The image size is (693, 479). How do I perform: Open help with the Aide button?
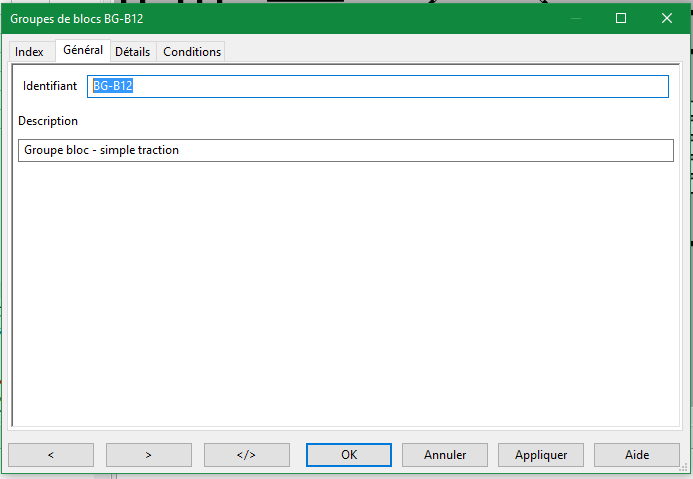pyautogui.click(x=637, y=454)
